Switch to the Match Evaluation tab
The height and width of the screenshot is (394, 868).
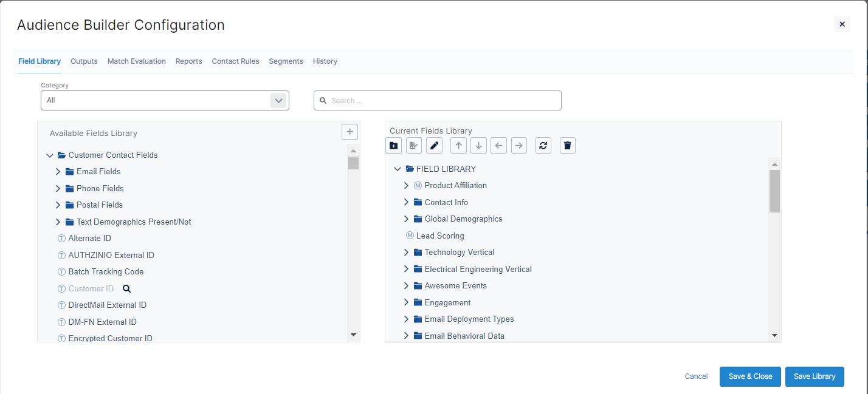pos(136,61)
